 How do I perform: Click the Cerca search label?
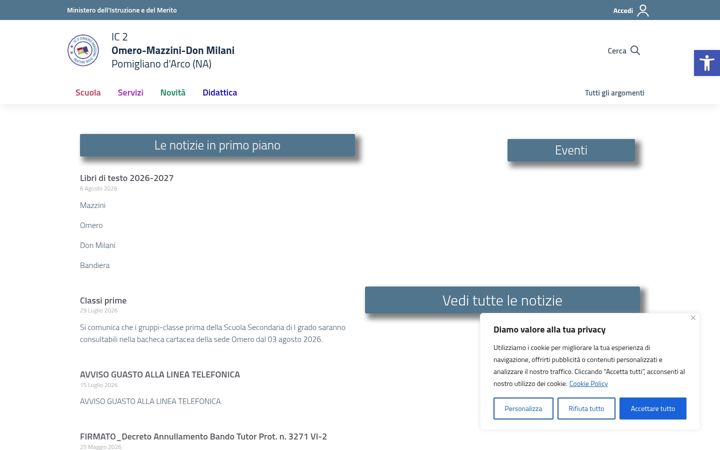617,51
